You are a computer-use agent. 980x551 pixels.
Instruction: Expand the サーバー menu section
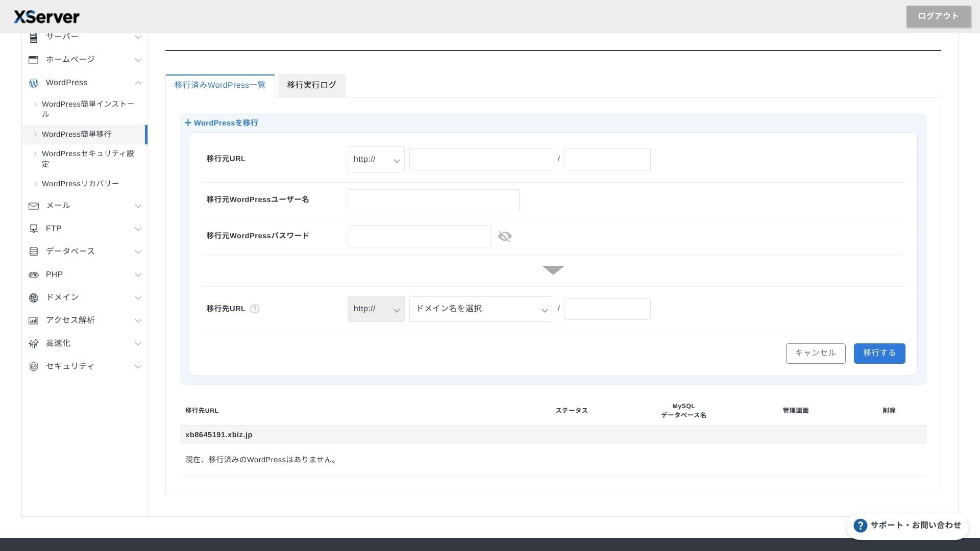(138, 37)
